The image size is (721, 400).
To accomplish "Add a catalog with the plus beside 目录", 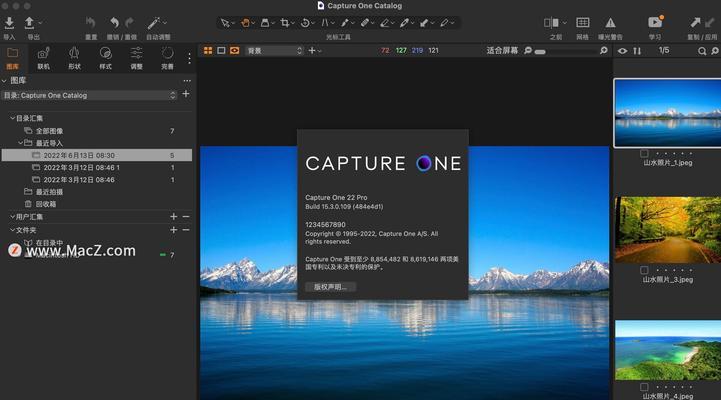I will (x=186, y=94).
